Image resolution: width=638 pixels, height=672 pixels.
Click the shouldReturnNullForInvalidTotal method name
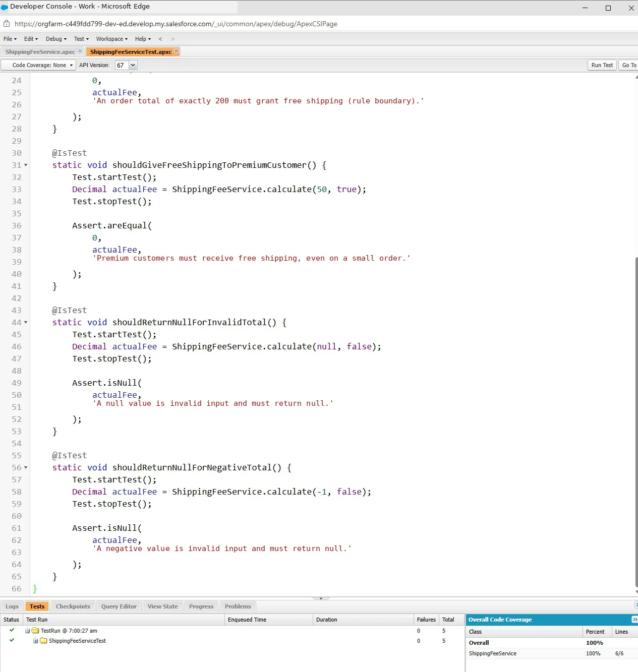tap(189, 322)
